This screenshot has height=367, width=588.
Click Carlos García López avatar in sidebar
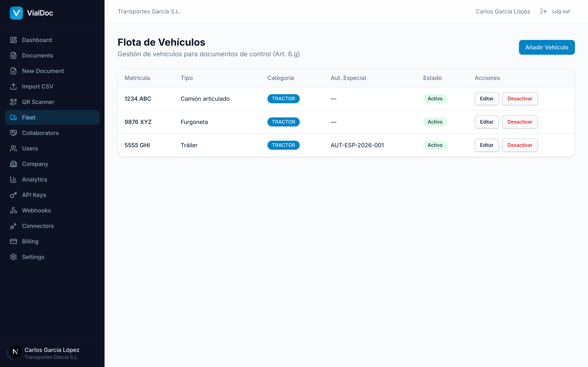pyautogui.click(x=15, y=351)
